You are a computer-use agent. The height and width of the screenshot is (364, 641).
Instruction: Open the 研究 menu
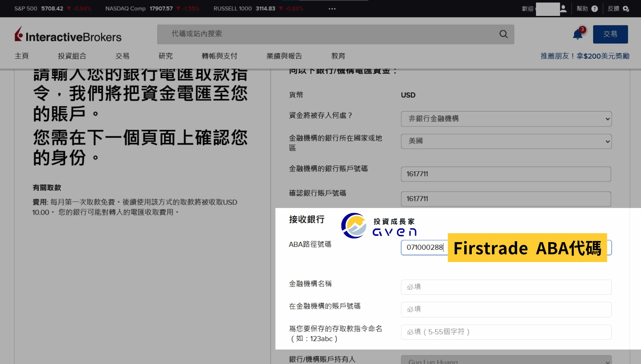(x=165, y=56)
